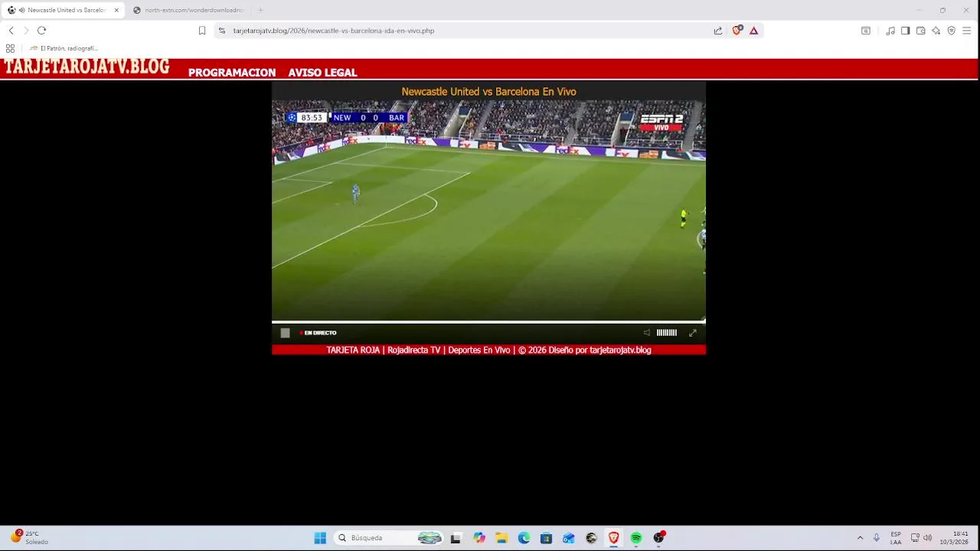Click the live soccer video area
The image size is (980, 551).
[488, 210]
